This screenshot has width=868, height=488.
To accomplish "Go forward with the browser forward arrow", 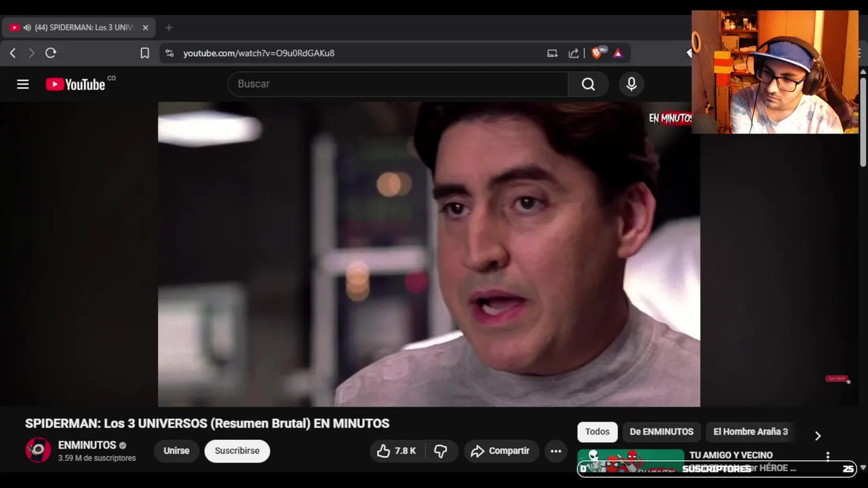I will click(31, 53).
